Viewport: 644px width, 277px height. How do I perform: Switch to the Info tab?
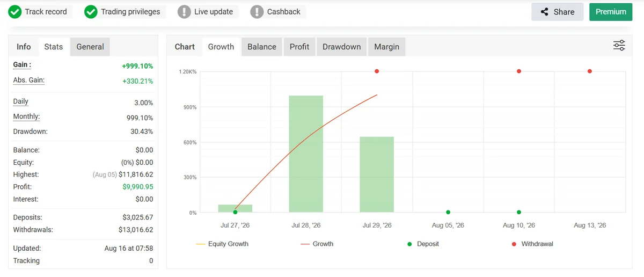pyautogui.click(x=24, y=47)
